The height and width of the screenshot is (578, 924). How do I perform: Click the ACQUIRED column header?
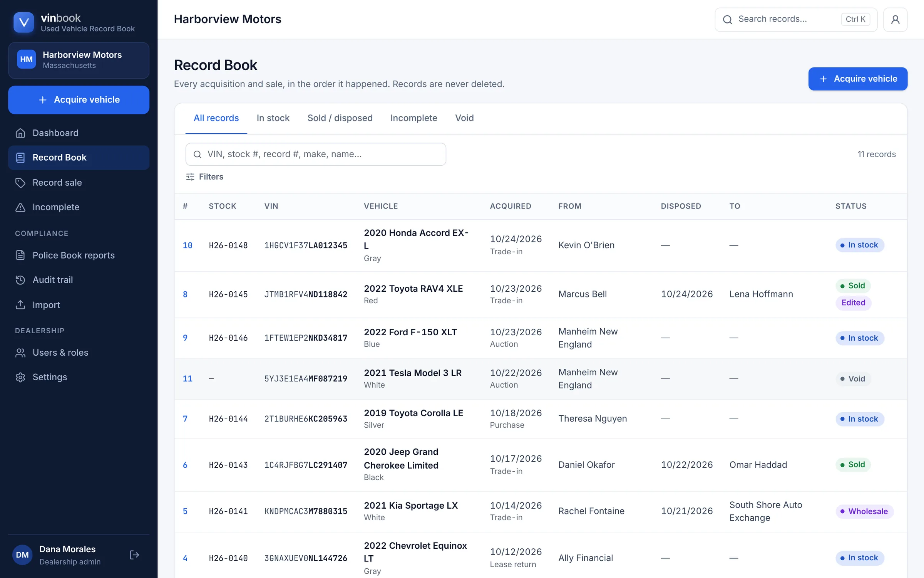[x=511, y=206]
